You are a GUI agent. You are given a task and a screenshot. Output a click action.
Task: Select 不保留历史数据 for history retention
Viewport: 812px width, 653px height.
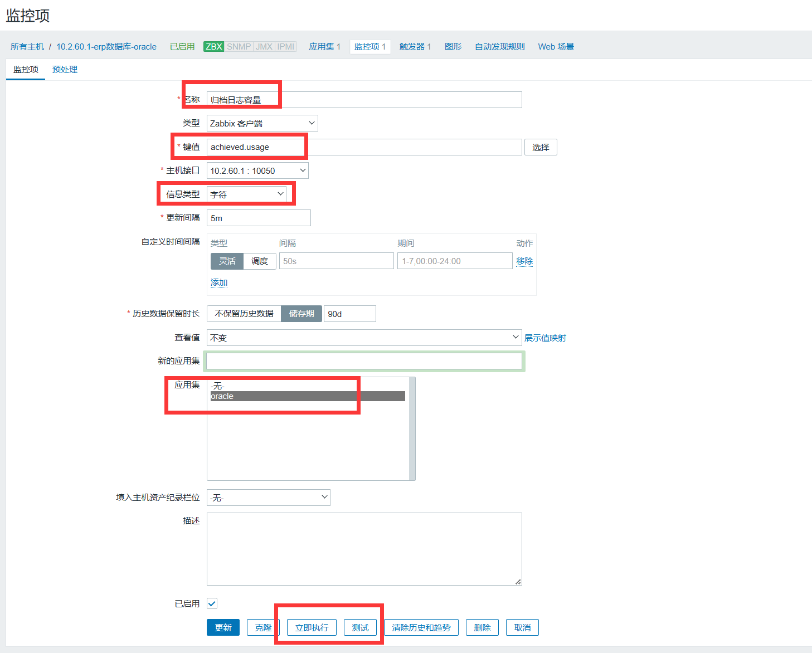pos(244,313)
